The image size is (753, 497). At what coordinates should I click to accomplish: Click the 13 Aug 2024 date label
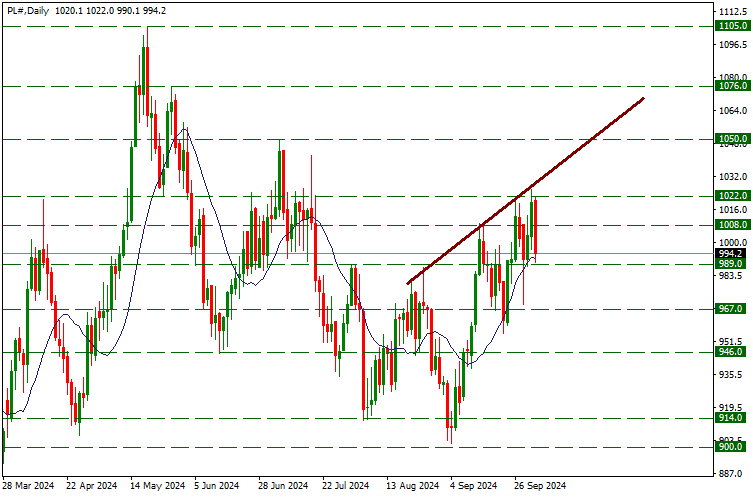[x=413, y=486]
